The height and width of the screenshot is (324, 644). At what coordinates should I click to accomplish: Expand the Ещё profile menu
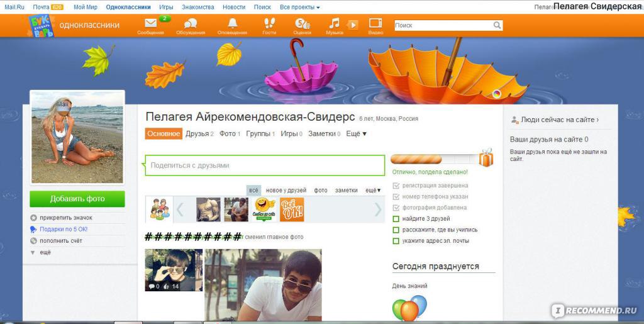point(357,134)
